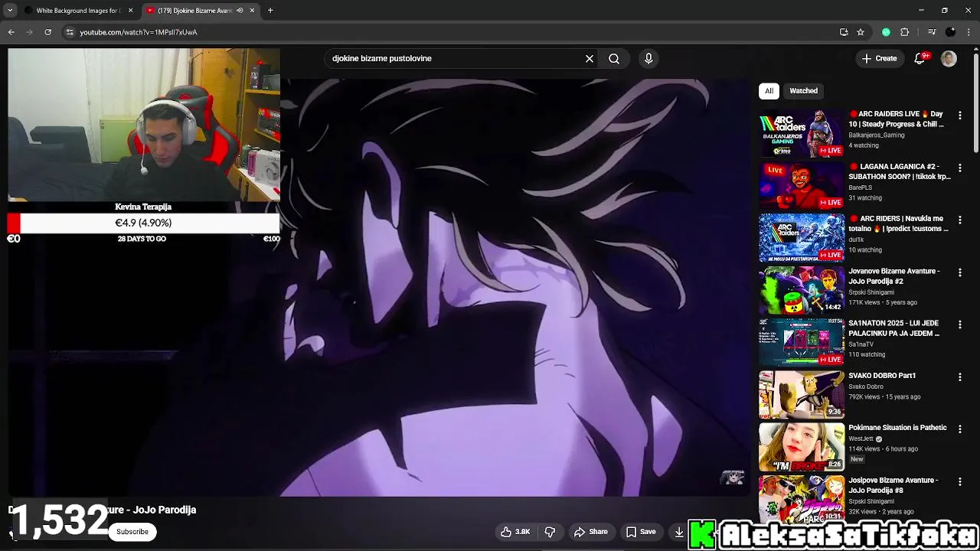
Task: Click the Svako Dobro channel name
Action: click(x=866, y=386)
